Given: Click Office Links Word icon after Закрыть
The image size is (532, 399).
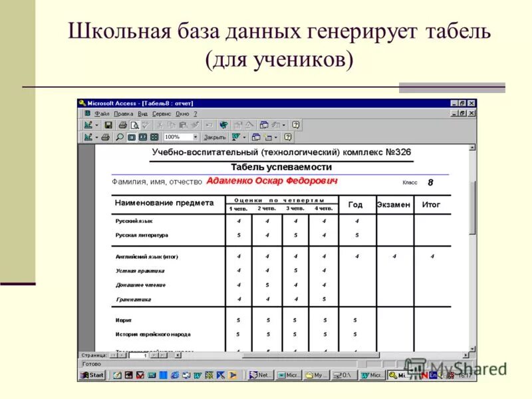Looking at the screenshot, I should click(x=235, y=137).
